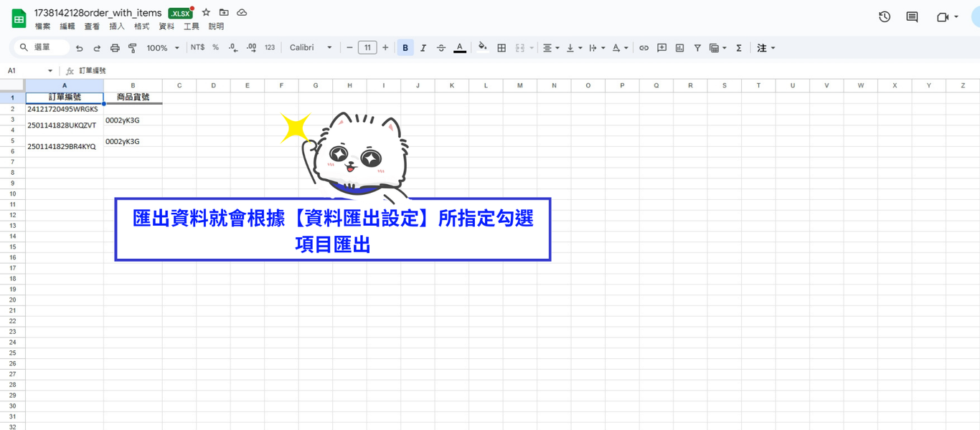The width and height of the screenshot is (980, 430).
Task: Open the Google Sheets home icon
Action: [19, 19]
